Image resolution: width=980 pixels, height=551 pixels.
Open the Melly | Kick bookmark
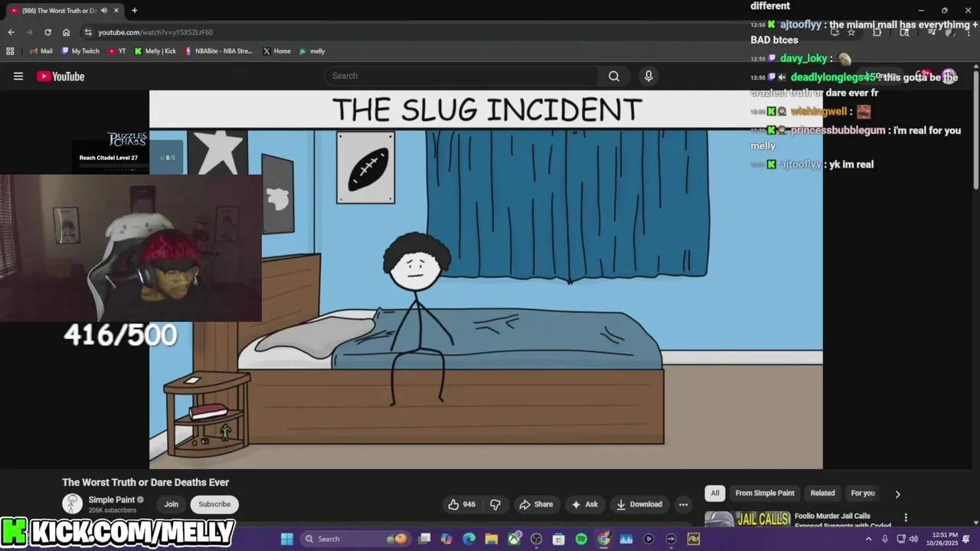coord(155,51)
